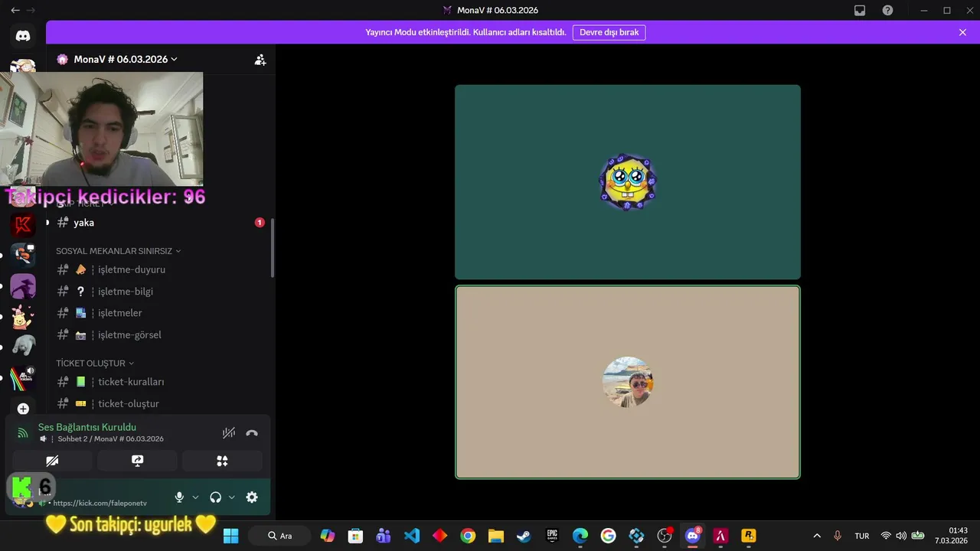Open the User Settings gear icon

coord(252,497)
